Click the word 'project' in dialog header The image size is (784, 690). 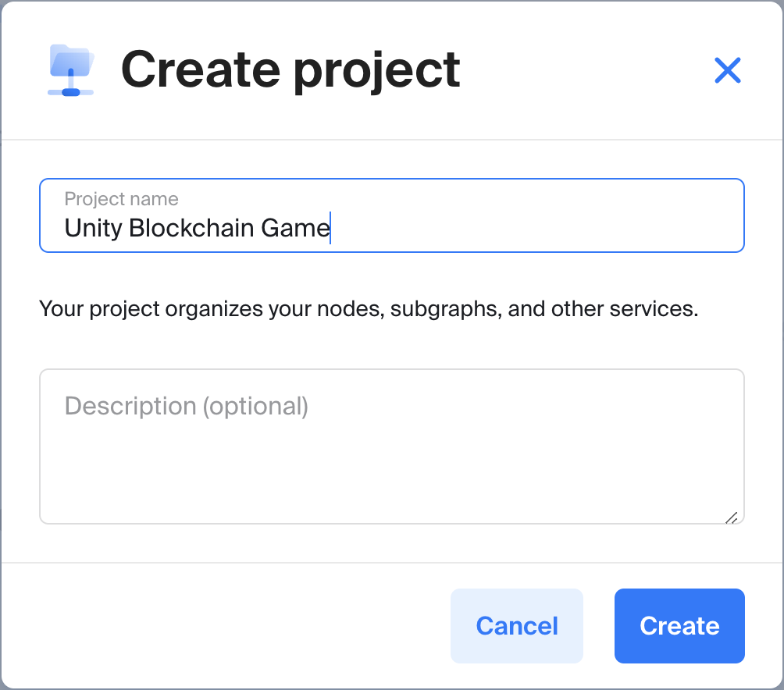coord(376,72)
